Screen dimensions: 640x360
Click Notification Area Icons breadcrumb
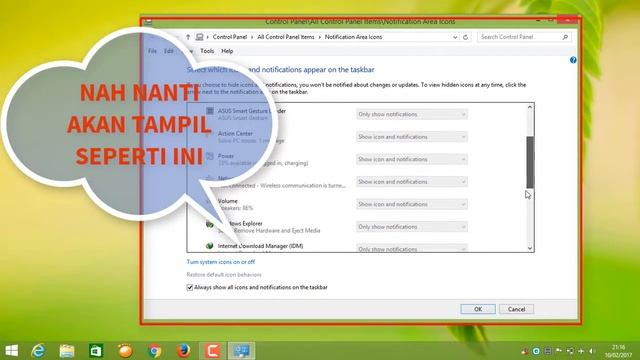353,37
